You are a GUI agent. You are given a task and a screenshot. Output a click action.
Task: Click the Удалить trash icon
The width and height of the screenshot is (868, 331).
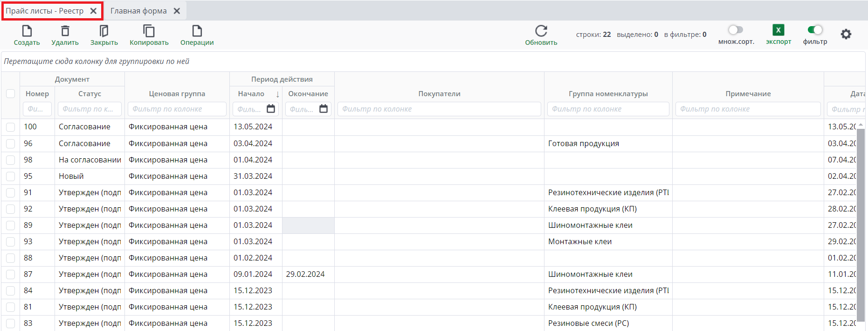65,31
